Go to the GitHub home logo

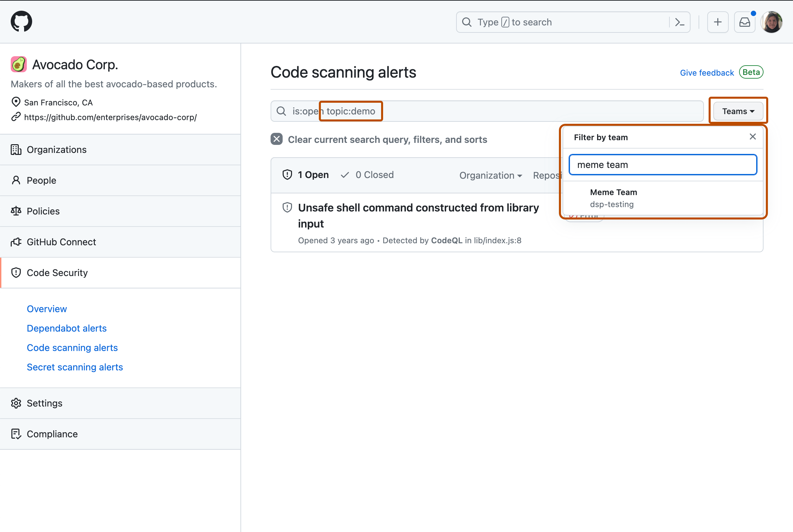[x=21, y=21]
